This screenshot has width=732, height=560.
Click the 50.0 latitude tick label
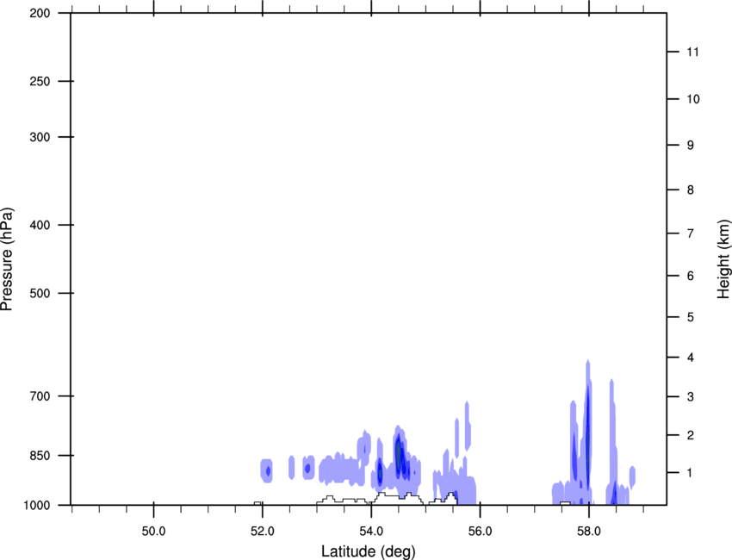point(153,532)
